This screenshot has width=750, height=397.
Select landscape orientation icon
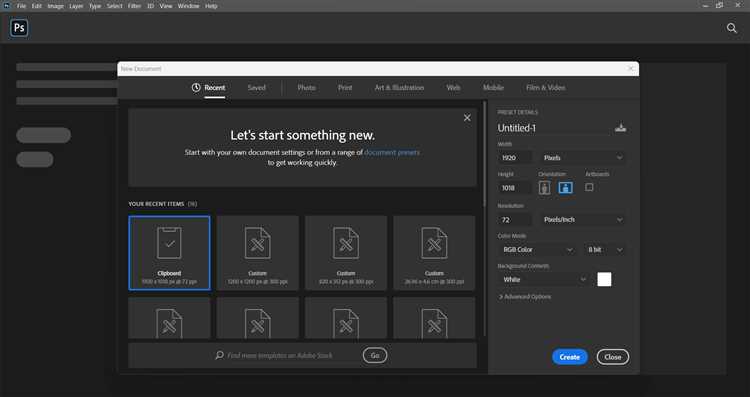tap(565, 187)
